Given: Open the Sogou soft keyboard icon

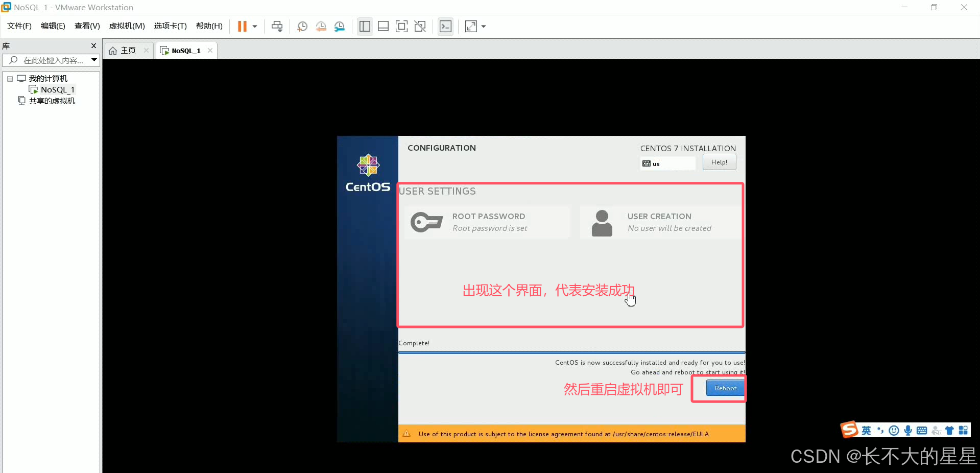Looking at the screenshot, I should tap(922, 431).
